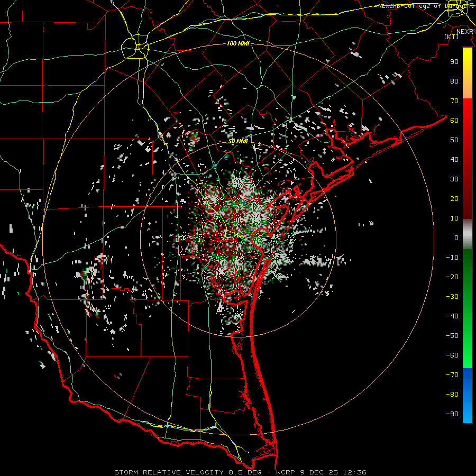Click the 80 value on the velocity scale

[454, 81]
